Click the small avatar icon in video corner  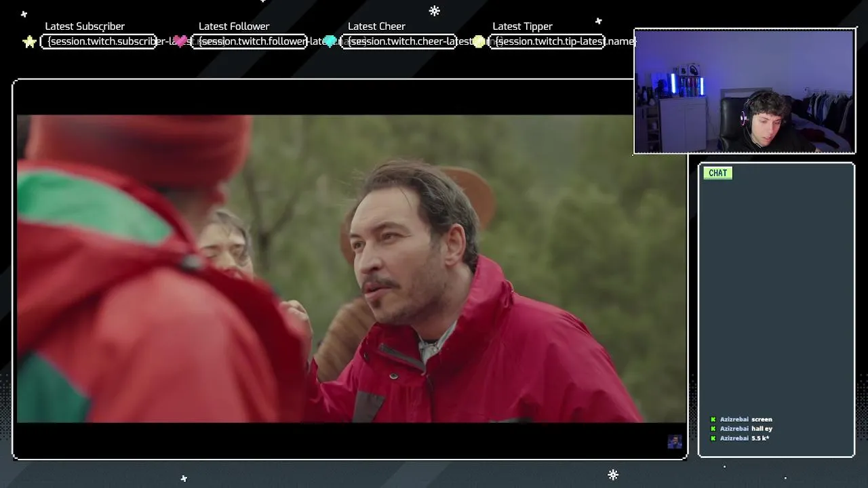click(675, 442)
